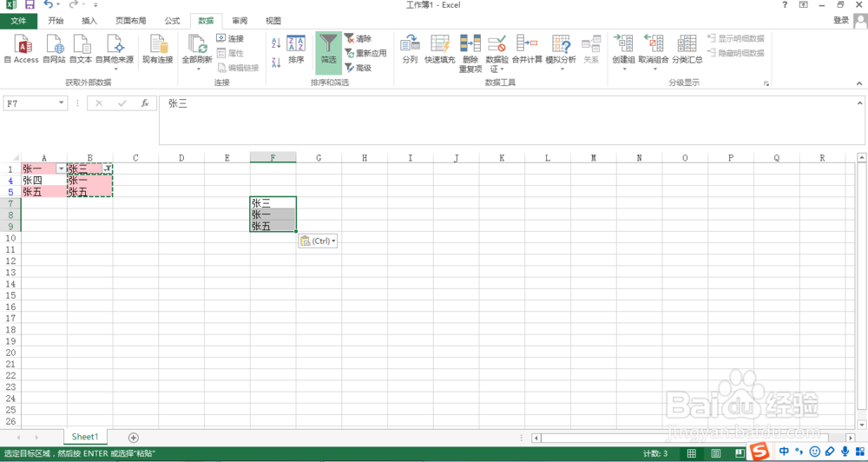868x462 pixels.
Task: Click the insert function fx icon
Action: click(x=144, y=103)
